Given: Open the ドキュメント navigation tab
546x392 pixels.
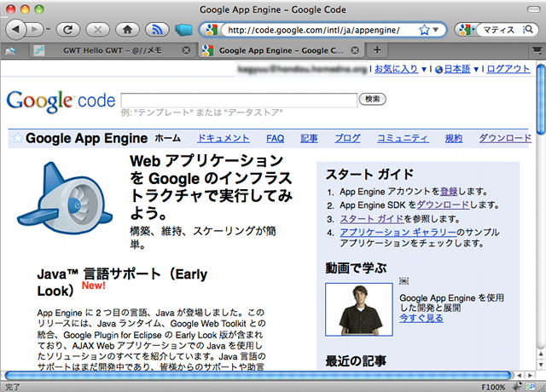Looking at the screenshot, I should [224, 138].
